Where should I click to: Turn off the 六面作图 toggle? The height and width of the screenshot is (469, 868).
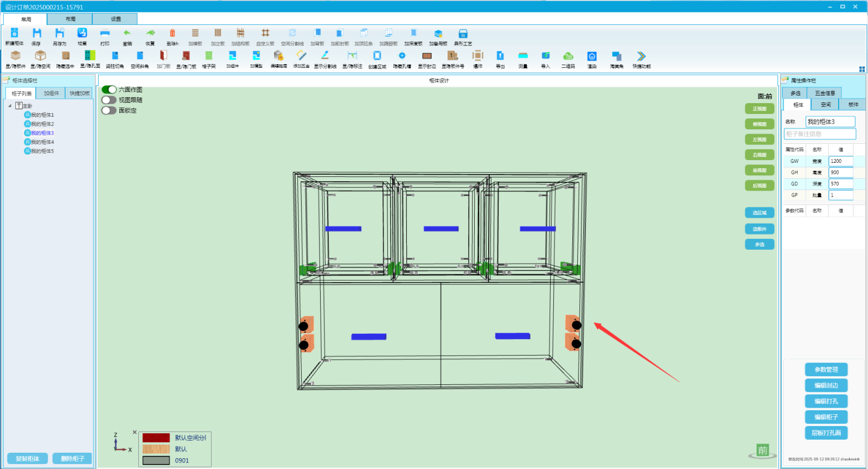pyautogui.click(x=109, y=90)
